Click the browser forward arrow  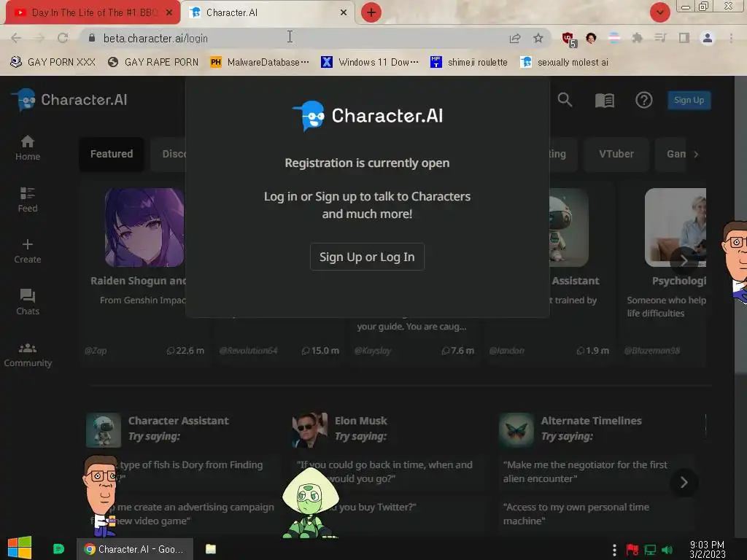(x=39, y=38)
